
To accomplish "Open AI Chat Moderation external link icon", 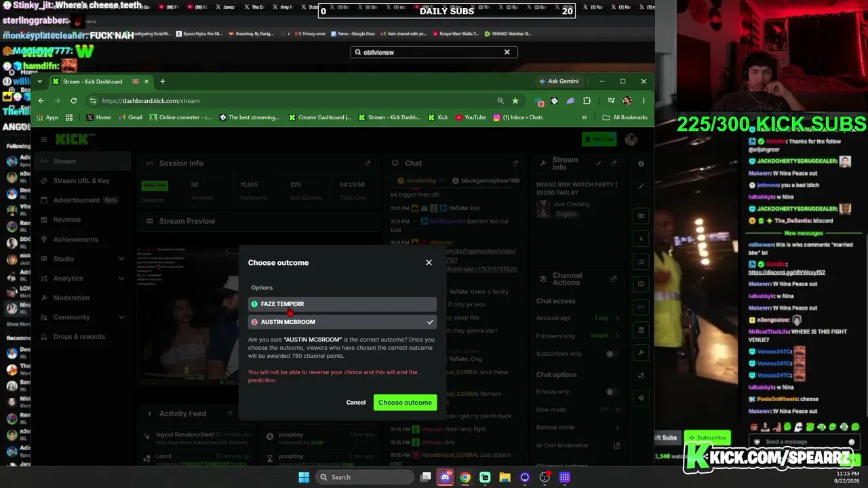I will click(616, 445).
